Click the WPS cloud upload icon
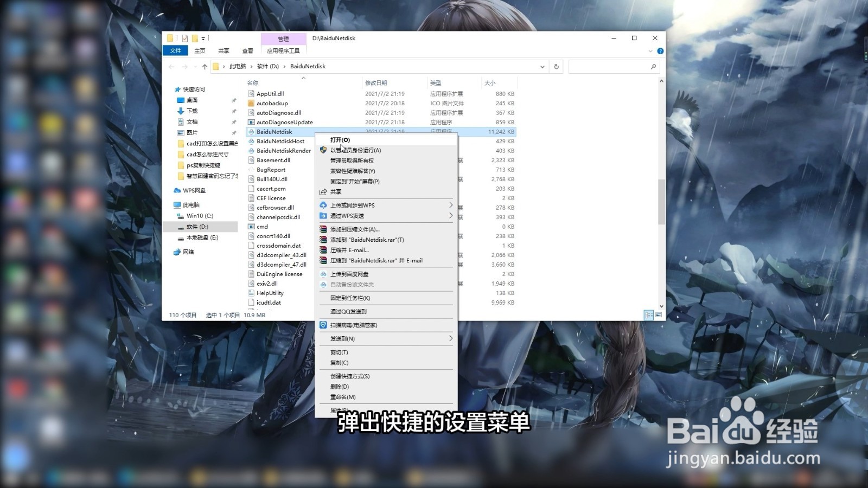The width and height of the screenshot is (868, 488). coord(323,205)
